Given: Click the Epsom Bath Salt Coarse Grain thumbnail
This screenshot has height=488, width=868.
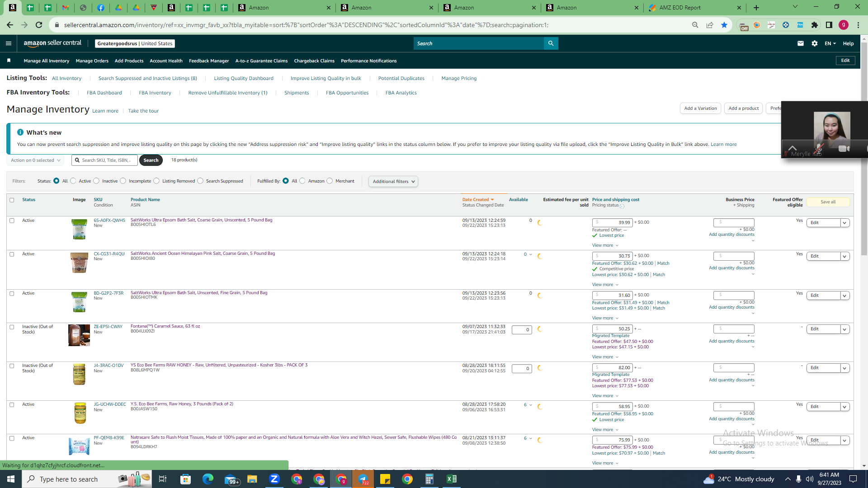Looking at the screenshot, I should point(79,229).
